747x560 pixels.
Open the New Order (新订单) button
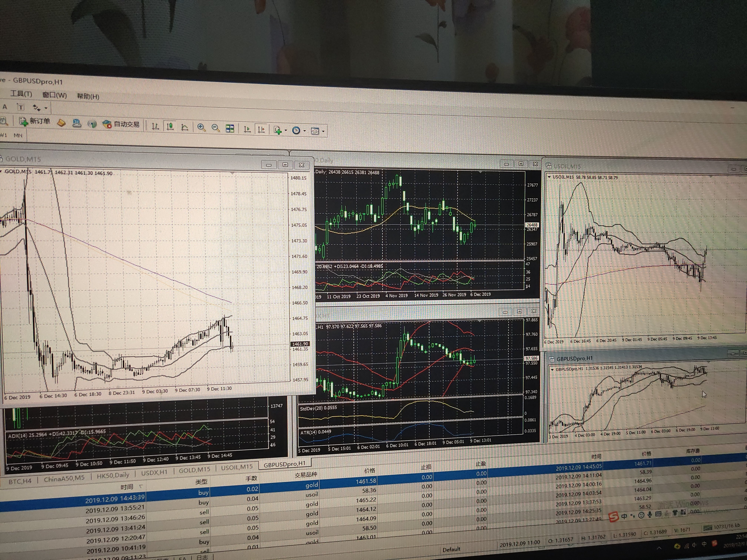pos(35,121)
